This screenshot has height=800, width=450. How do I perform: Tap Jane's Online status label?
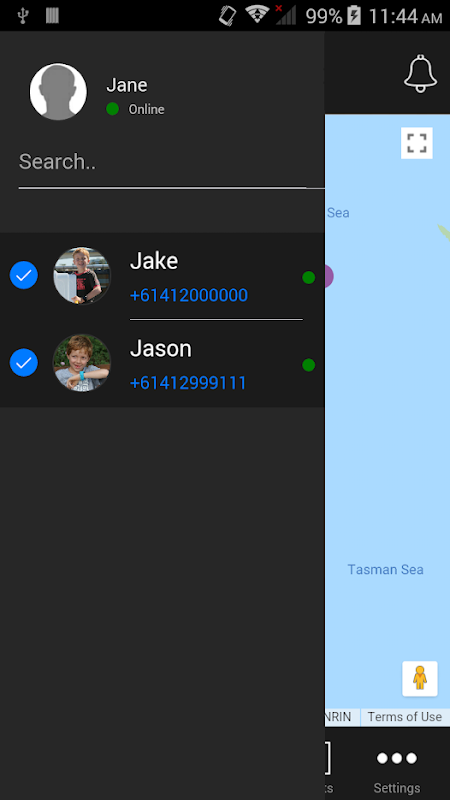point(146,109)
